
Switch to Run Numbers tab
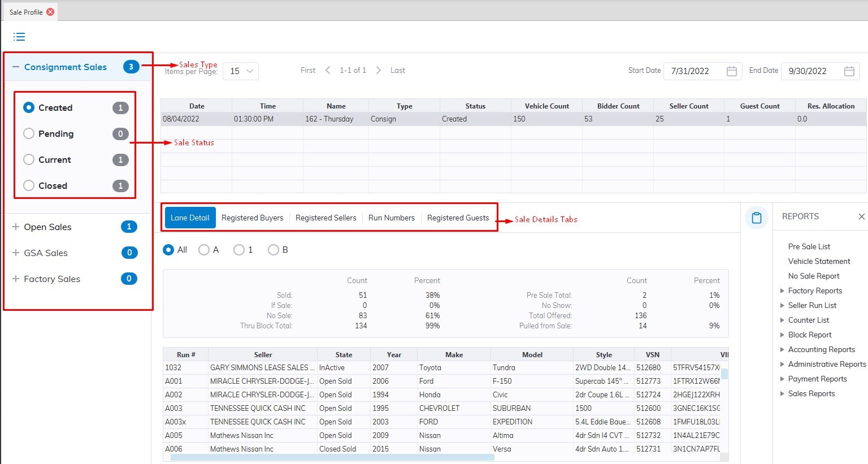(x=391, y=218)
